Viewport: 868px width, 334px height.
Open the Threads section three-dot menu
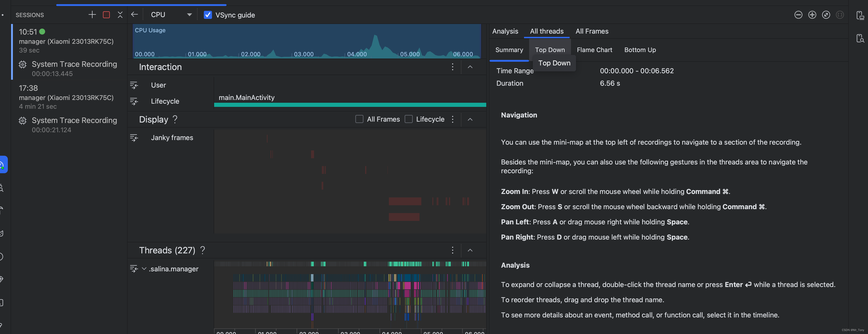(x=452, y=250)
